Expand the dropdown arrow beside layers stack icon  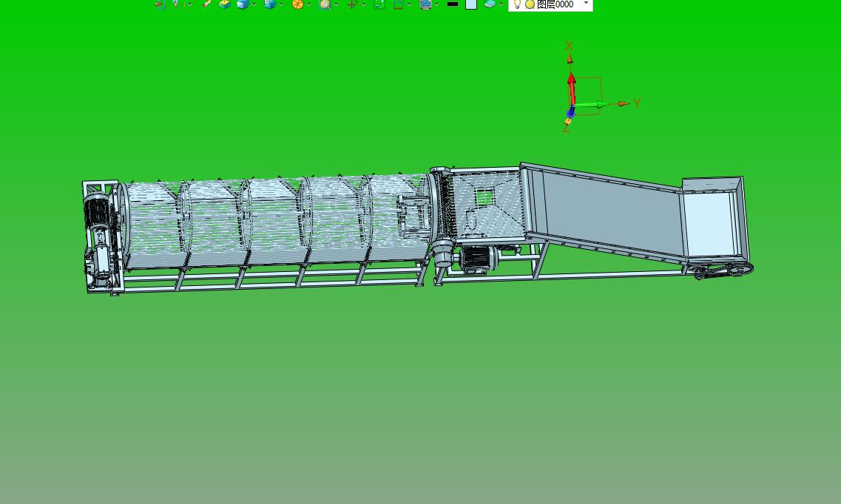[x=501, y=5]
